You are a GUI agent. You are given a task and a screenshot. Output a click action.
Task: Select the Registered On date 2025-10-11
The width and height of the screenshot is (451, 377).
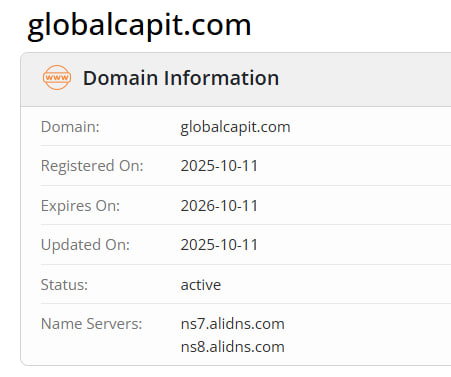click(219, 166)
